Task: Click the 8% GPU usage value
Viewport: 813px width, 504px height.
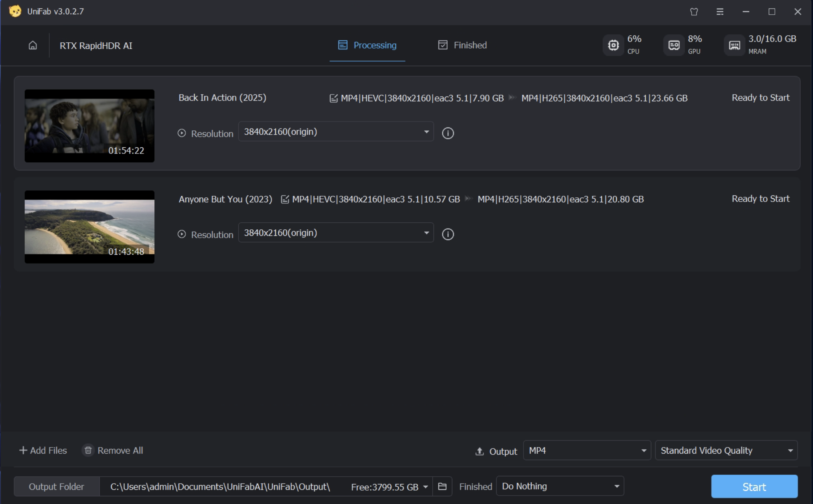Action: click(695, 39)
